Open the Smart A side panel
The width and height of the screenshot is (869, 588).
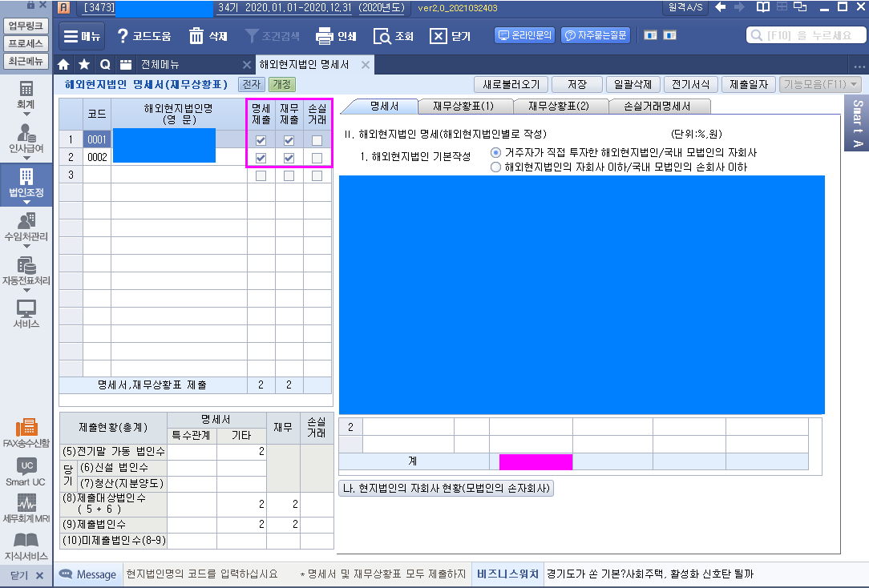tap(857, 123)
